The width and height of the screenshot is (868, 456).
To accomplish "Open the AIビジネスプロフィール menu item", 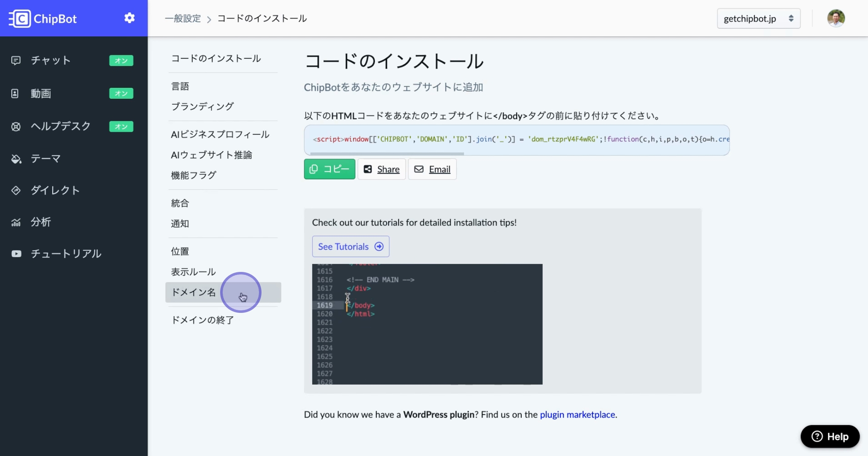I will tap(220, 134).
